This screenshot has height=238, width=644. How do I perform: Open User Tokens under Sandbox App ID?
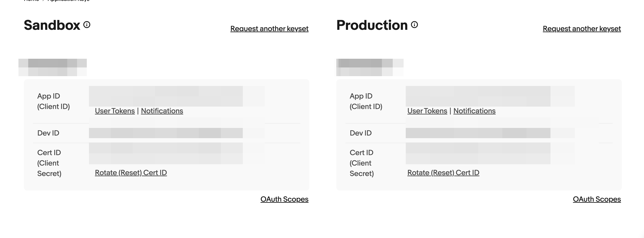pyautogui.click(x=115, y=111)
